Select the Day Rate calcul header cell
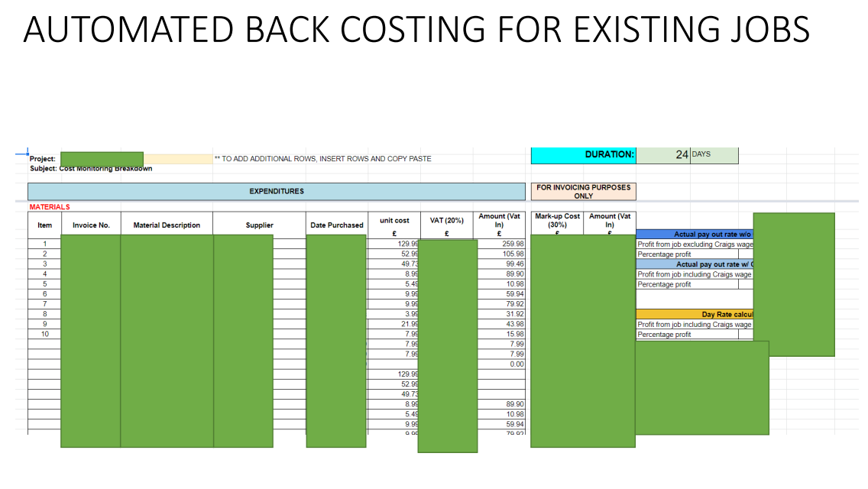868x489 pixels. tap(695, 315)
